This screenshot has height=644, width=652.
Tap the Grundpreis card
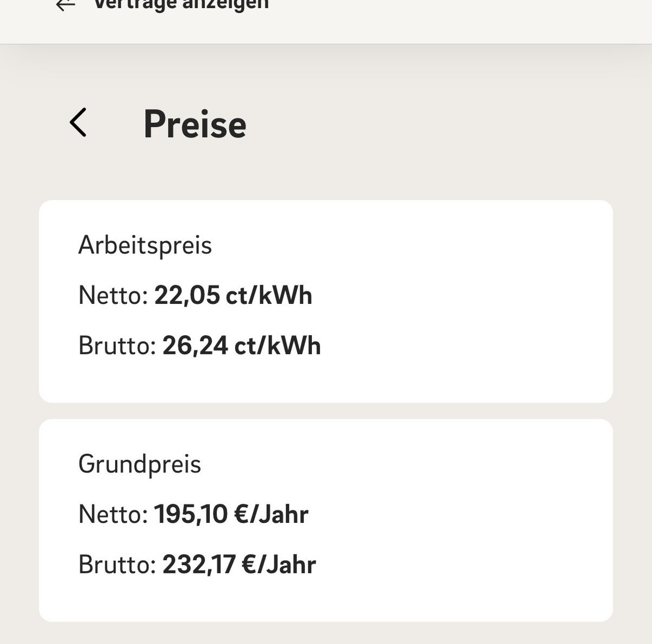point(326,520)
